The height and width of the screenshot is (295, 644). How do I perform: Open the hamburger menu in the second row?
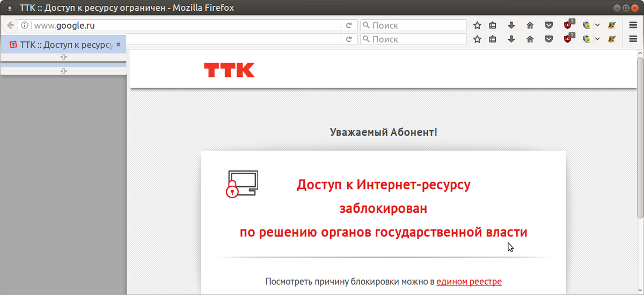pos(633,39)
